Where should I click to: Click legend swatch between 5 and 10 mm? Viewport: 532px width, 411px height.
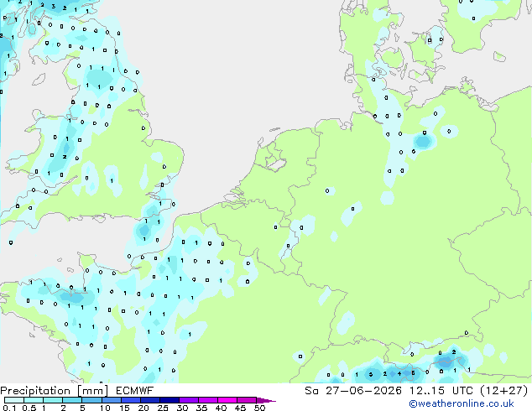point(91,400)
